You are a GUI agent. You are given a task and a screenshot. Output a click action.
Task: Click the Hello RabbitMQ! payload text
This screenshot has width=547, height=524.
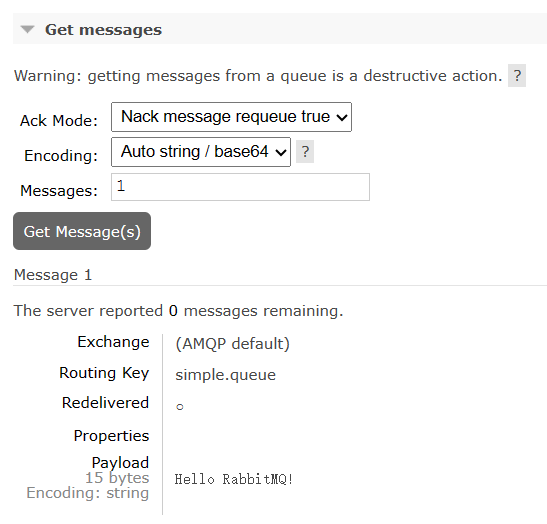click(233, 479)
